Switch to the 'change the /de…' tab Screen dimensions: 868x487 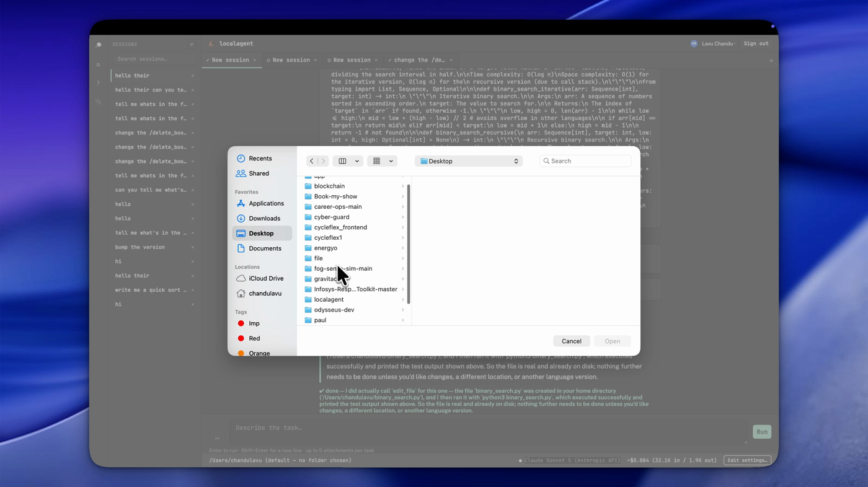(419, 60)
